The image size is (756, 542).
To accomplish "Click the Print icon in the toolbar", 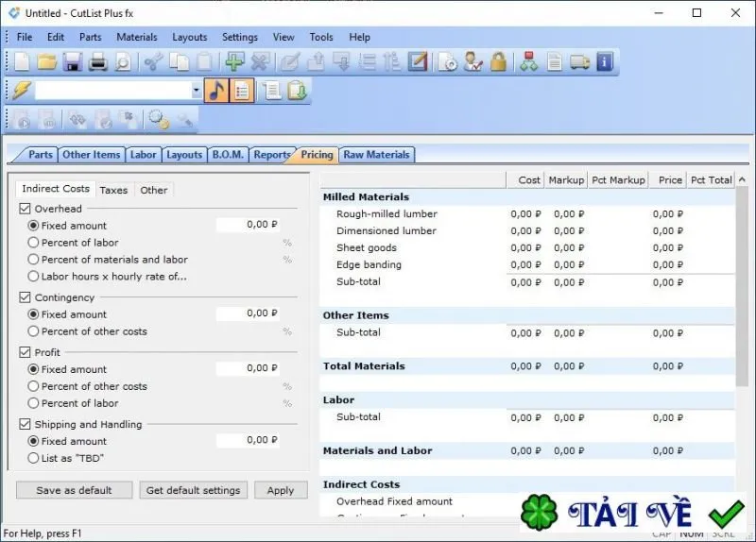I will point(98,62).
